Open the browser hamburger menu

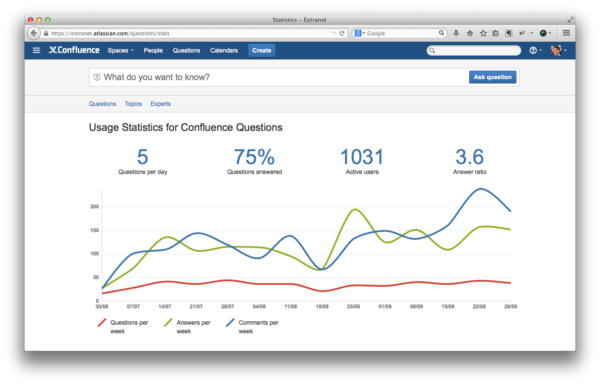point(566,33)
